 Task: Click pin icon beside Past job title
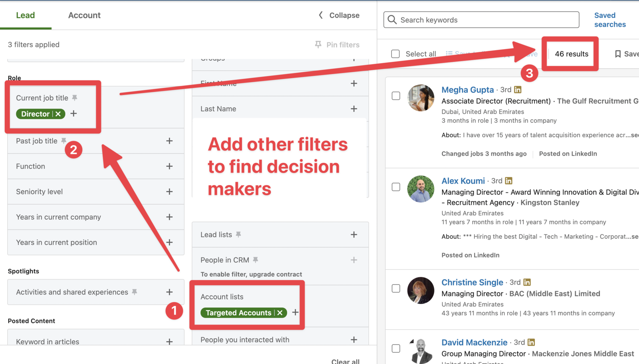pos(64,141)
